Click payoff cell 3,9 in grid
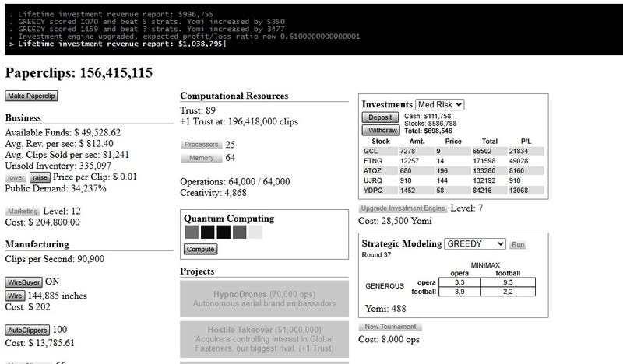This screenshot has width=623, height=364. click(459, 292)
